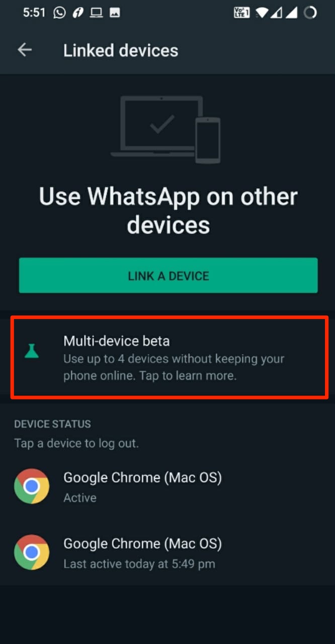Screen dimensions: 335x644
Task: Tap the Chrome icon of the Active device
Action: coord(32,487)
